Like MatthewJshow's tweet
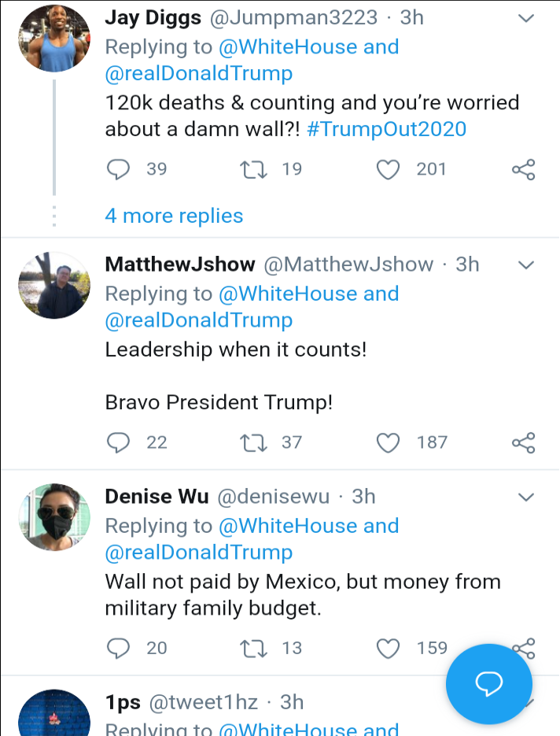This screenshot has width=560, height=736. pos(389,443)
